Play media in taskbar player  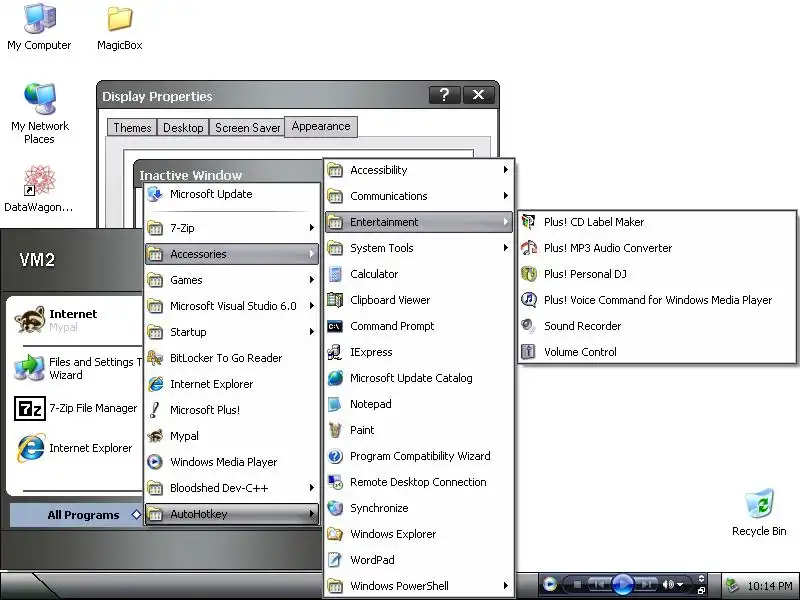click(622, 584)
